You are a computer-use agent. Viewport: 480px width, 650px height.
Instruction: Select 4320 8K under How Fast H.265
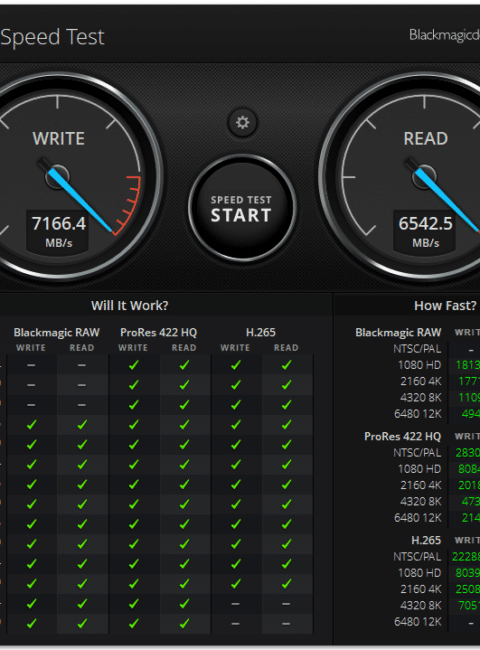pos(420,606)
